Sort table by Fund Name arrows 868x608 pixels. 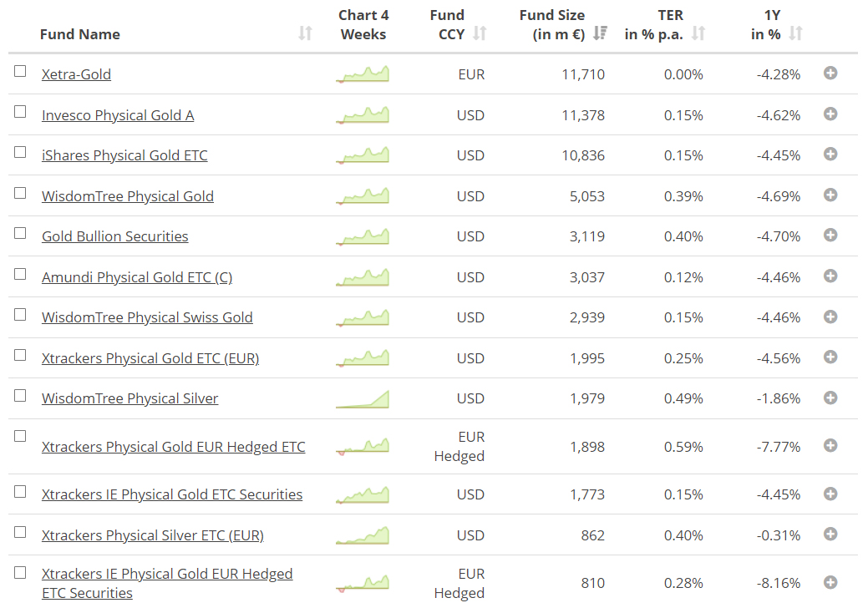click(x=305, y=33)
